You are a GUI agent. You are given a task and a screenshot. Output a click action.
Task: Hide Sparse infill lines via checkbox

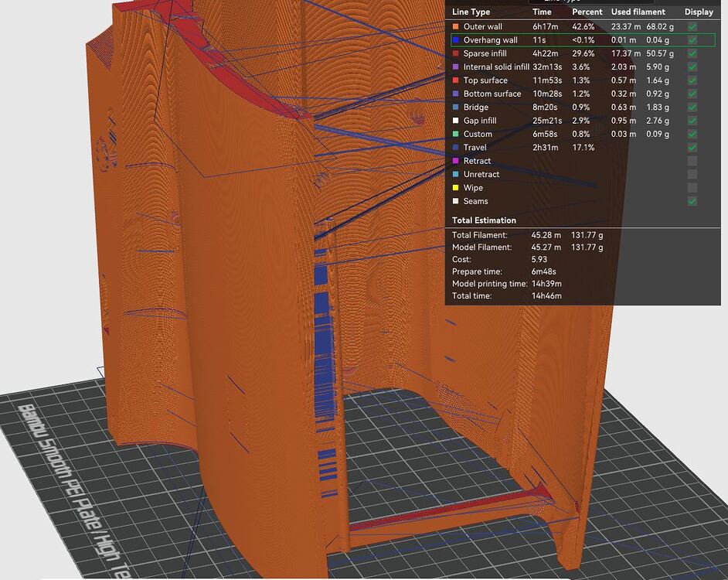(x=692, y=54)
